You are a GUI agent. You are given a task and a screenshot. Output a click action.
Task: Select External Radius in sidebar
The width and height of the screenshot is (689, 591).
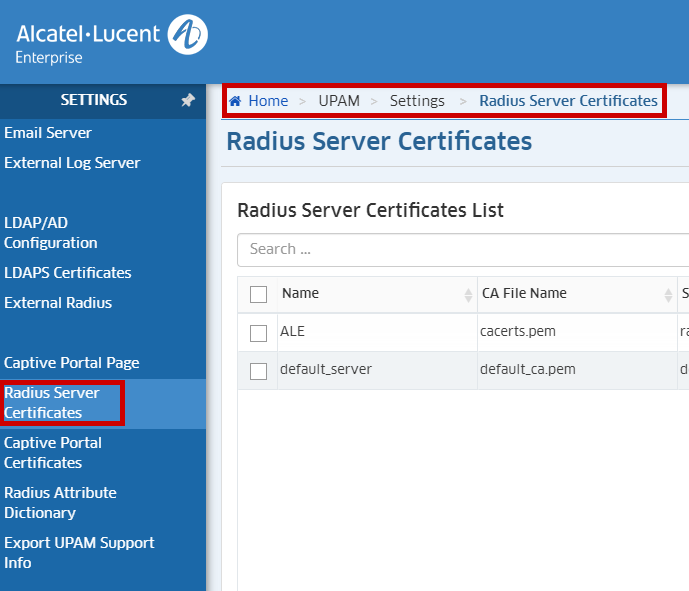(x=58, y=303)
